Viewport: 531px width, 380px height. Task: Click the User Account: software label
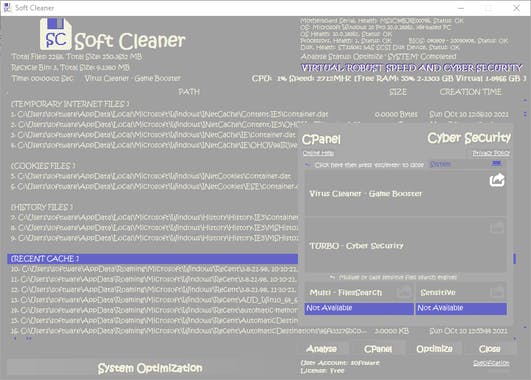[340, 363]
